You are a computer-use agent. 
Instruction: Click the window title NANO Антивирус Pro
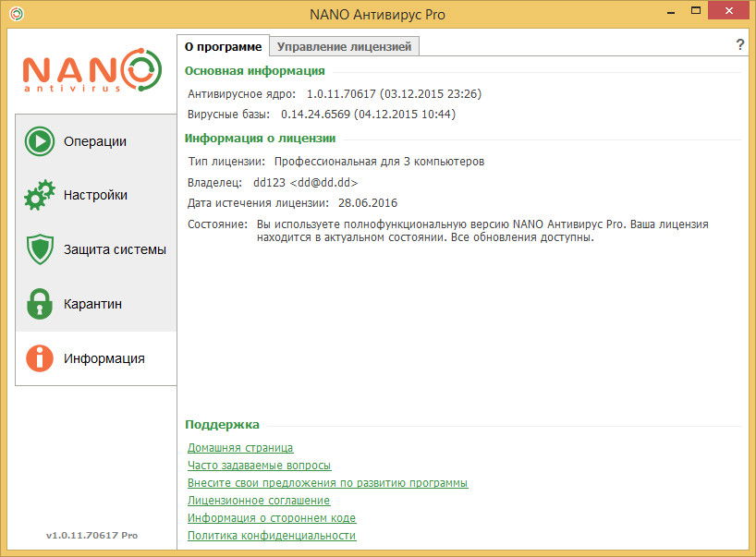[x=377, y=15]
